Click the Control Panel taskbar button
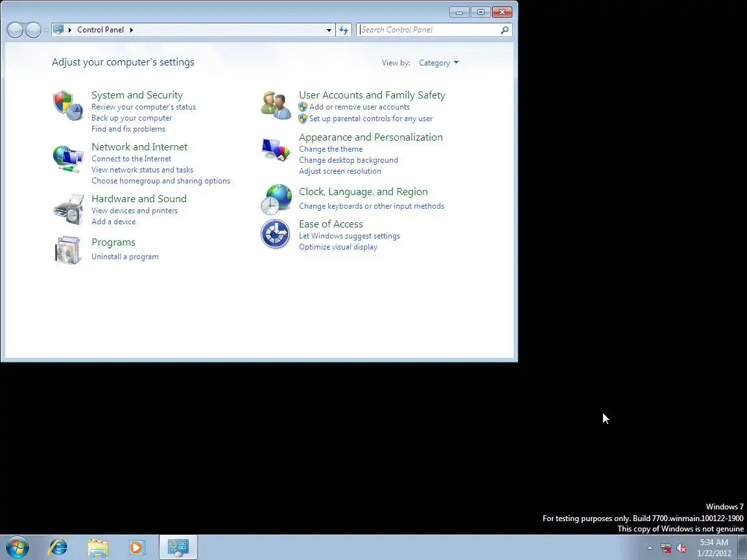This screenshot has height=560, width=747. click(x=178, y=547)
